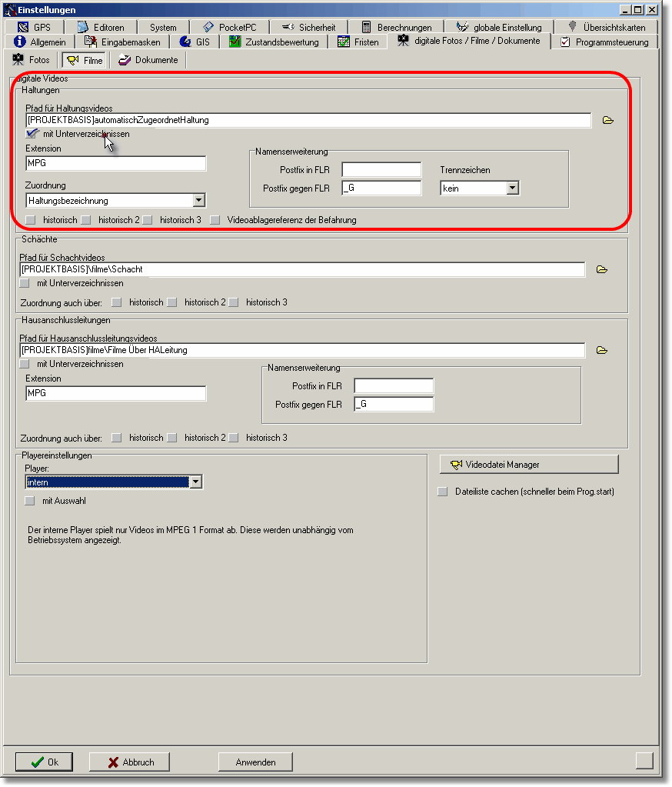Viewport: 672px width, 787px height.
Task: Open the Videodatei Manager
Action: click(x=529, y=465)
